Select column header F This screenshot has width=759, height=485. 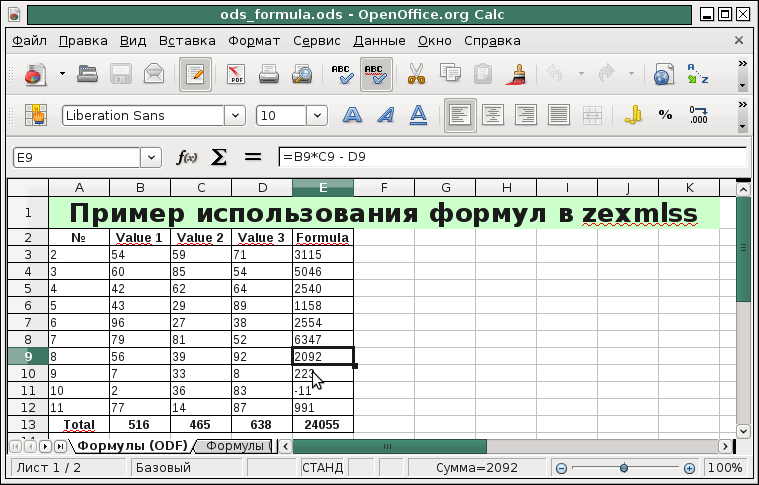384,188
